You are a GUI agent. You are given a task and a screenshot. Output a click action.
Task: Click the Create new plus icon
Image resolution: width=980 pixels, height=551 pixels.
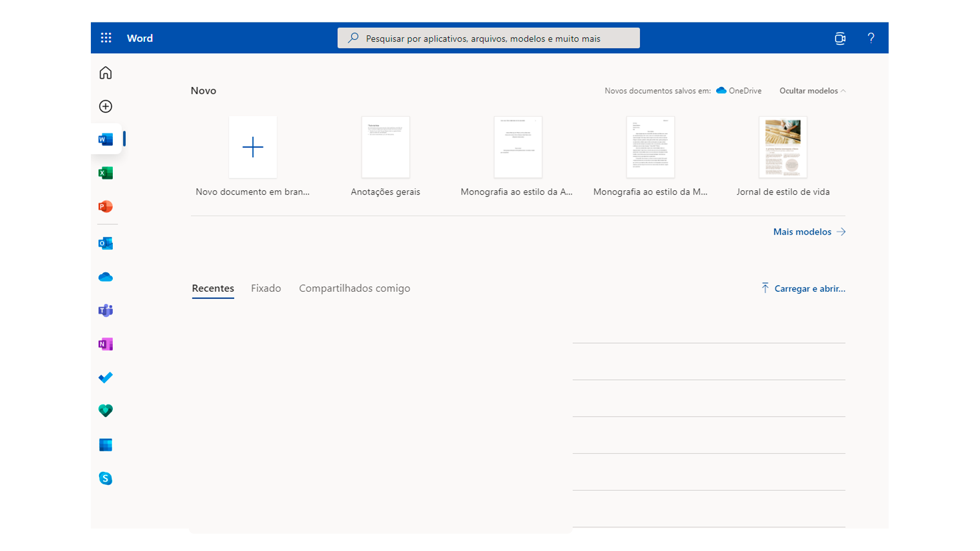point(106,106)
